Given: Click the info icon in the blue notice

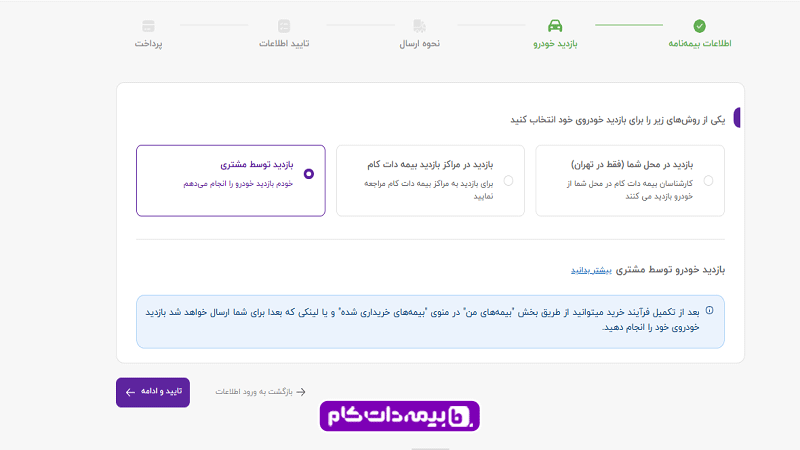Looking at the screenshot, I should coord(709,310).
